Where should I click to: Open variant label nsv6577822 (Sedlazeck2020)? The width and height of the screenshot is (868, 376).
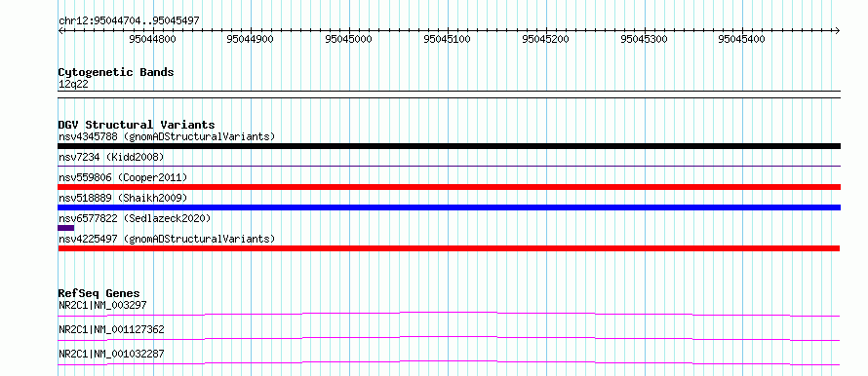(135, 218)
